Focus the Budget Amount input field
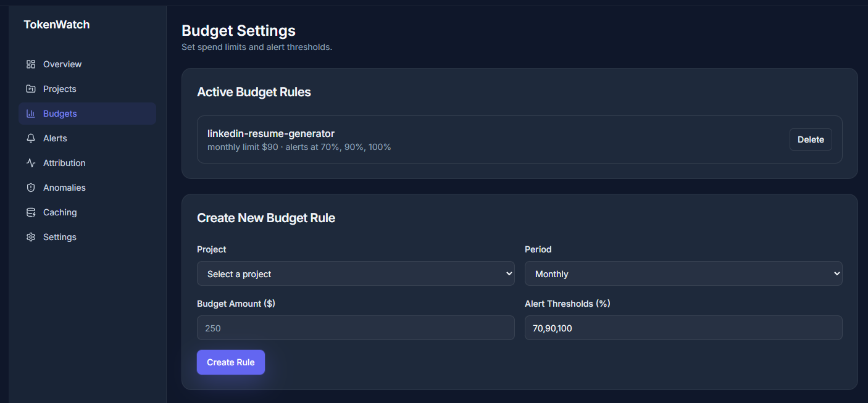Viewport: 868px width, 403px height. [356, 328]
